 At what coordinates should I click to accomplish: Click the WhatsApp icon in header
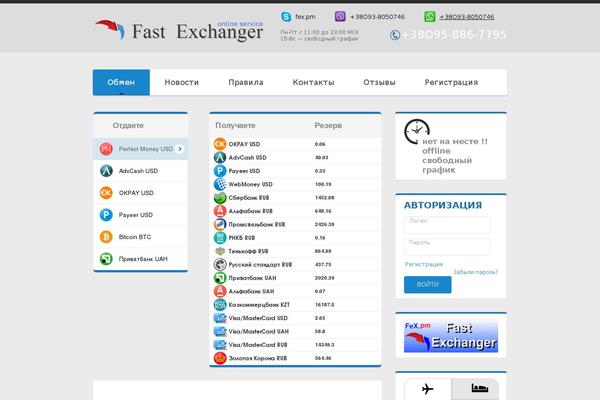pyautogui.click(x=430, y=16)
